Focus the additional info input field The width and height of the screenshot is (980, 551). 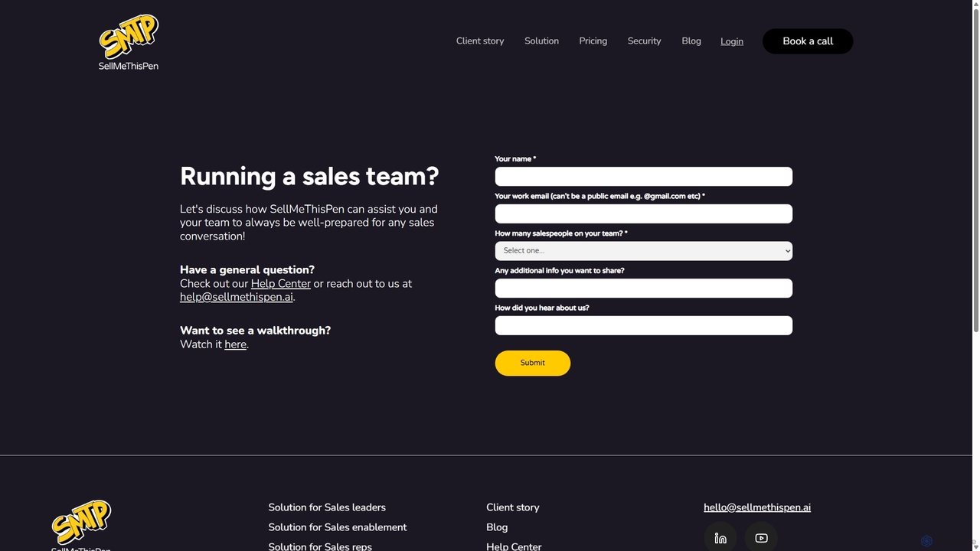pyautogui.click(x=644, y=289)
